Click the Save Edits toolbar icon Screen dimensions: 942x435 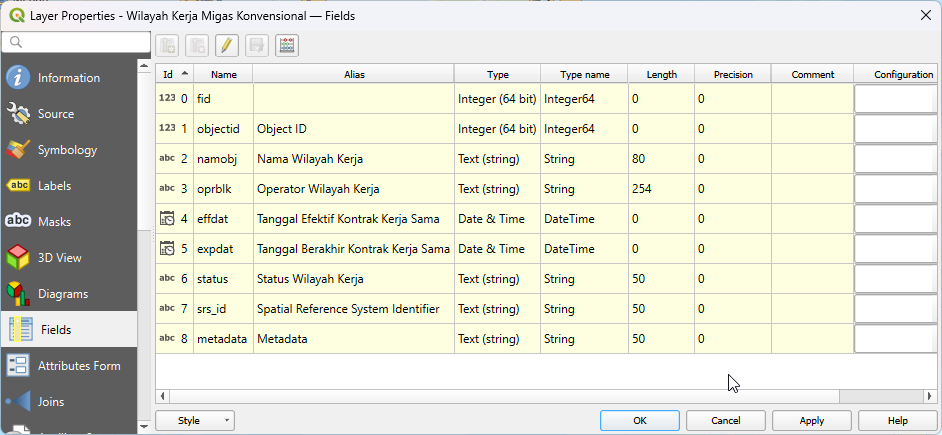click(257, 45)
